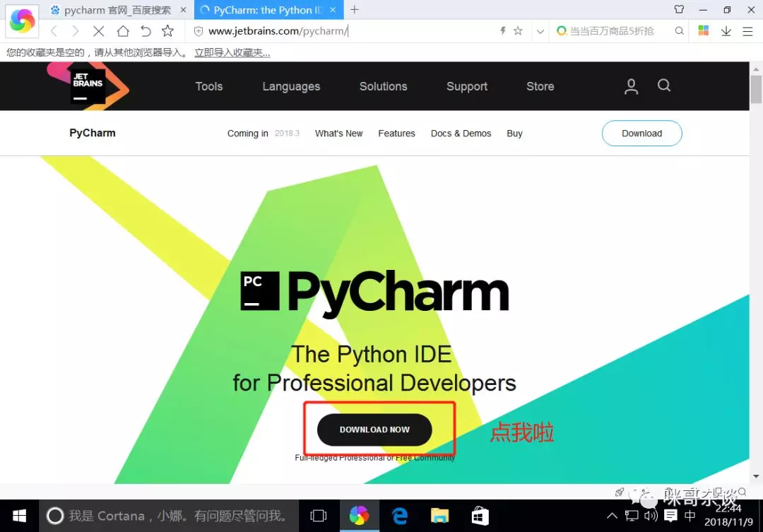Open the Microsoft Store taskbar icon
763x532 pixels.
480,516
